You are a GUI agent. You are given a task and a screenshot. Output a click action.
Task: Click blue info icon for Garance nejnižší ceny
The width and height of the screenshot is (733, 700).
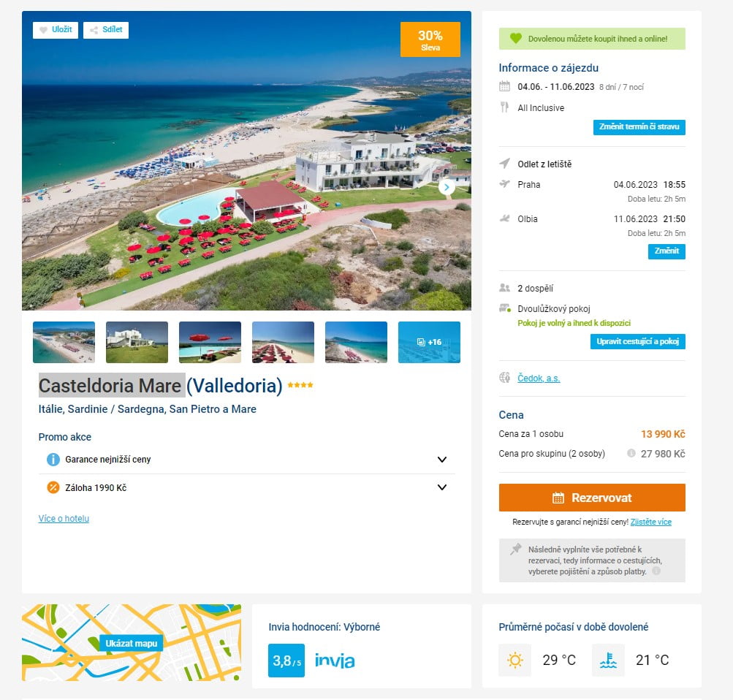pyautogui.click(x=53, y=460)
